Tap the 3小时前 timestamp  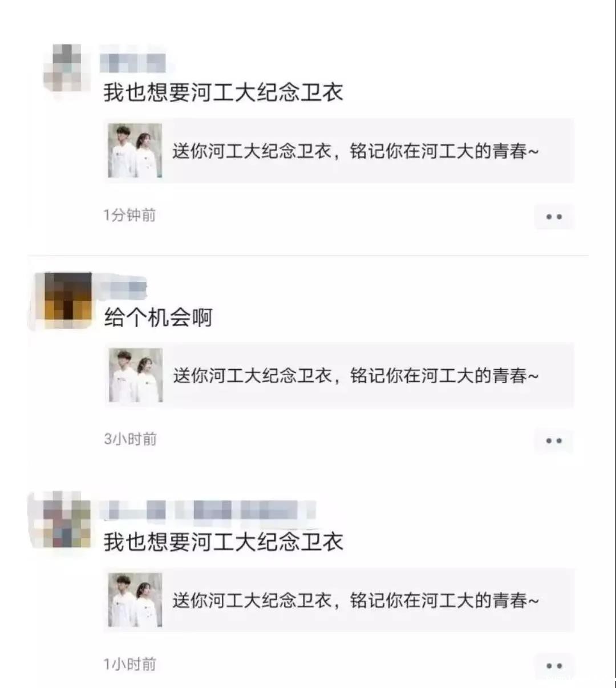[130, 439]
